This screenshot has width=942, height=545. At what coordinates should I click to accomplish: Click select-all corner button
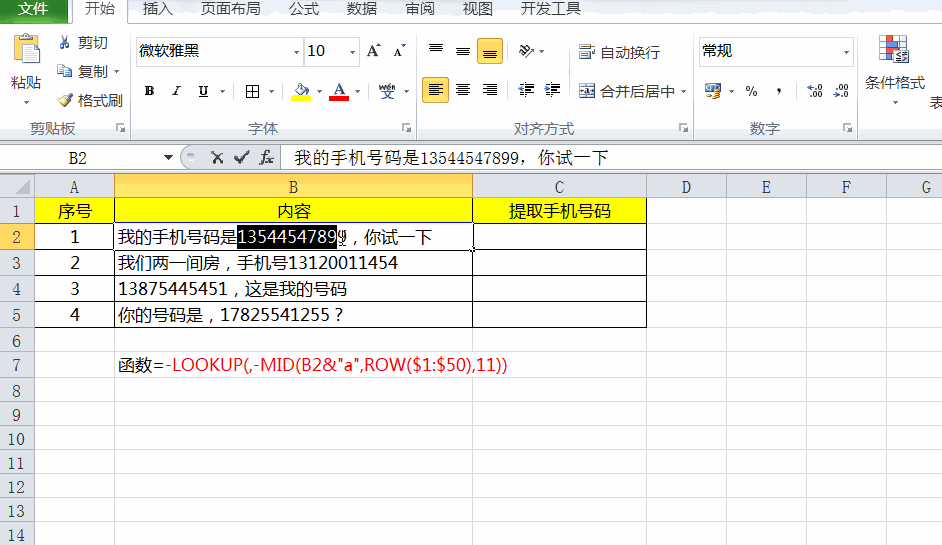[17, 187]
